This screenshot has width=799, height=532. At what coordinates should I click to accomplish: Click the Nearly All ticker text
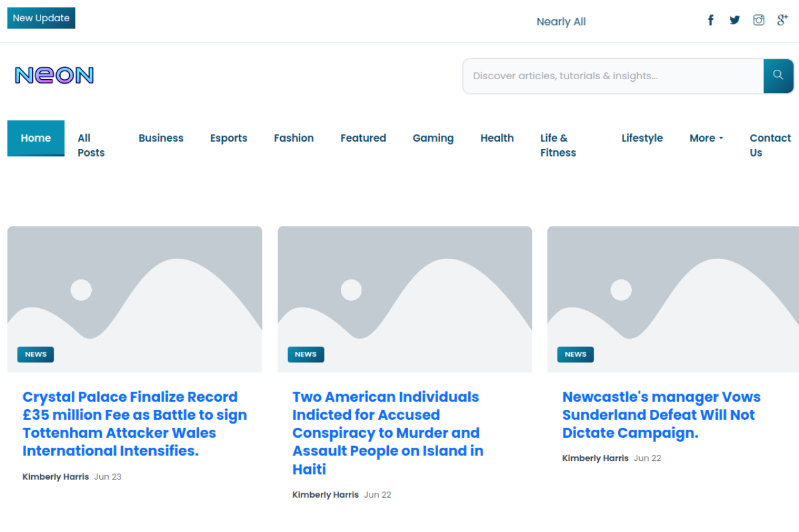pyautogui.click(x=561, y=22)
